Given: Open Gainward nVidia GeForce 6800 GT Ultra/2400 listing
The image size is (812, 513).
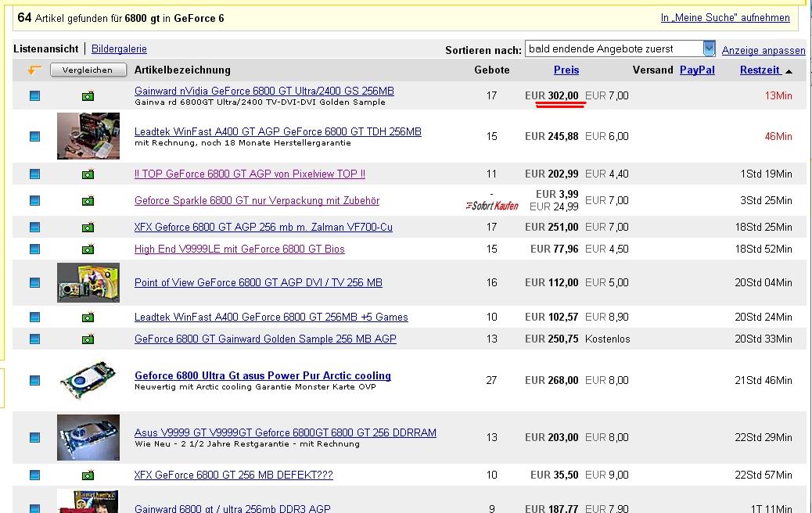Looking at the screenshot, I should (x=264, y=91).
